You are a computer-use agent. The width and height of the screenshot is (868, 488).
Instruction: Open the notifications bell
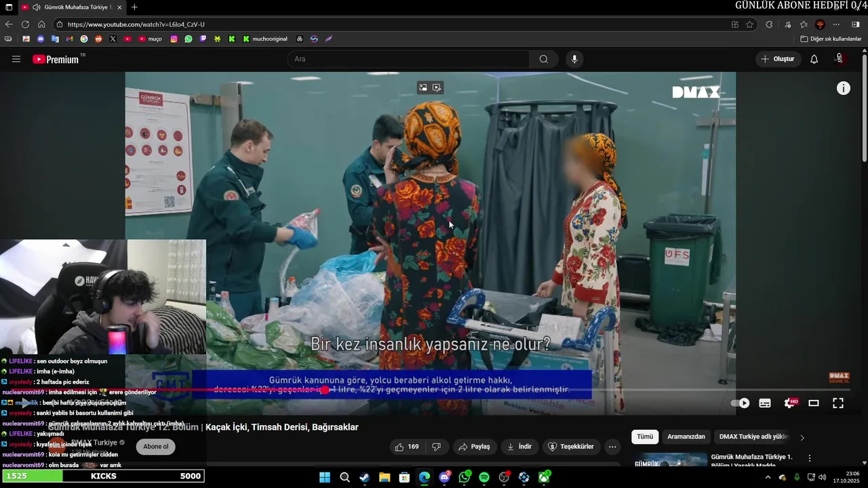pyautogui.click(x=814, y=59)
